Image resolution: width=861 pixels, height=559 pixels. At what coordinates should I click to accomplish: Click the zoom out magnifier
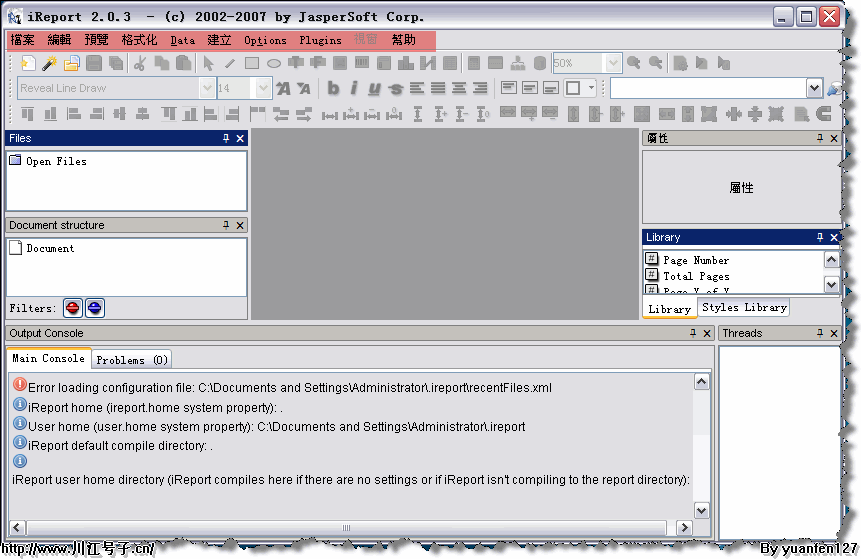coord(656,63)
